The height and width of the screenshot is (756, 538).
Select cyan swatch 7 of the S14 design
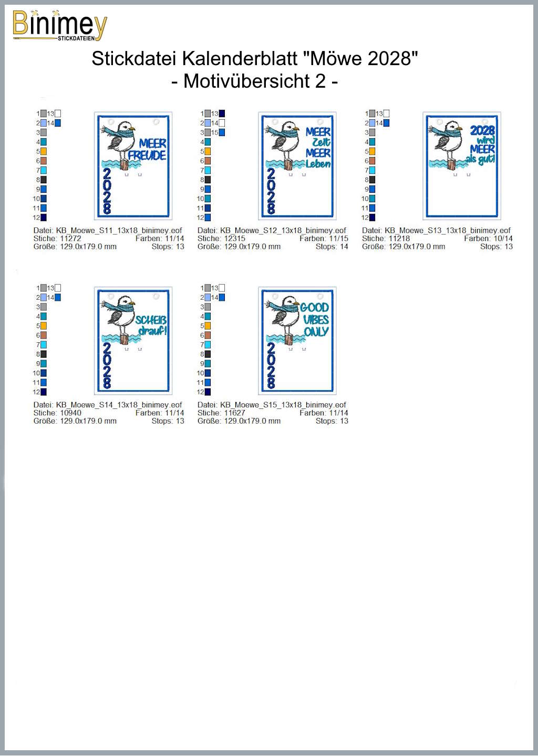pos(44,345)
